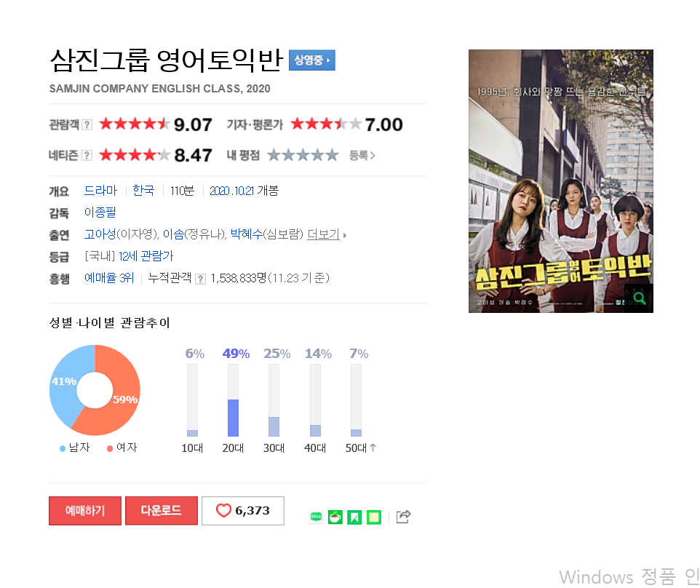Click the magnifier icon on poster
This screenshot has height=588, width=700.
click(639, 298)
